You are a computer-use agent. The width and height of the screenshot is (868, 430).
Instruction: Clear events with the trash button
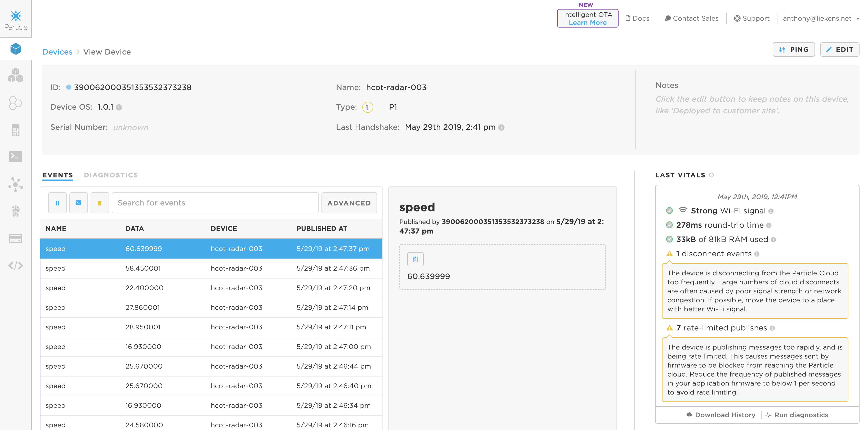pos(99,203)
